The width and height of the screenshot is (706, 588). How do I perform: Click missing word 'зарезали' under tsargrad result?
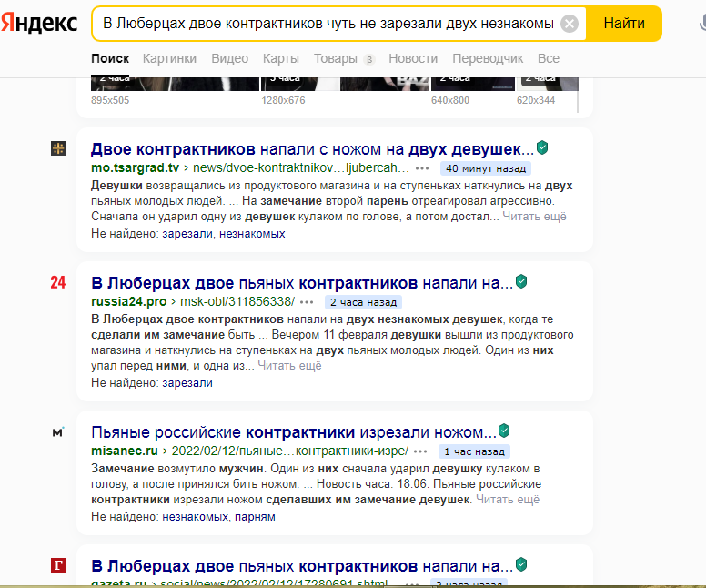pyautogui.click(x=187, y=233)
